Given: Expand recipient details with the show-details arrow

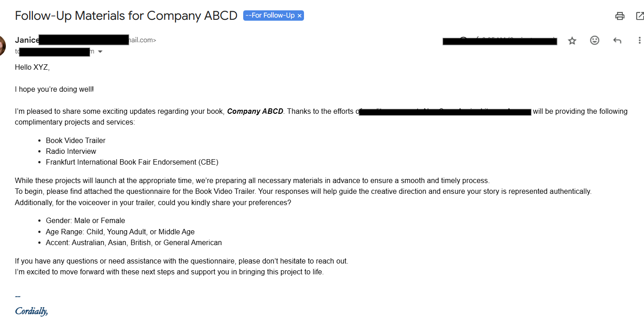Looking at the screenshot, I should (100, 51).
